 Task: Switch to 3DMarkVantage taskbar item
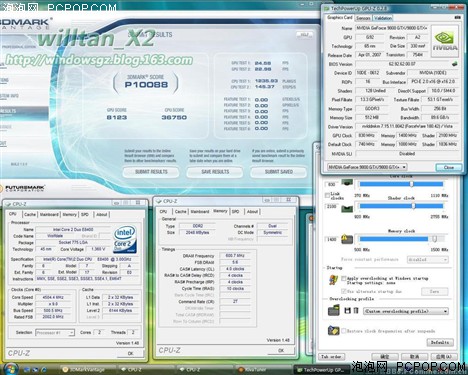87,370
